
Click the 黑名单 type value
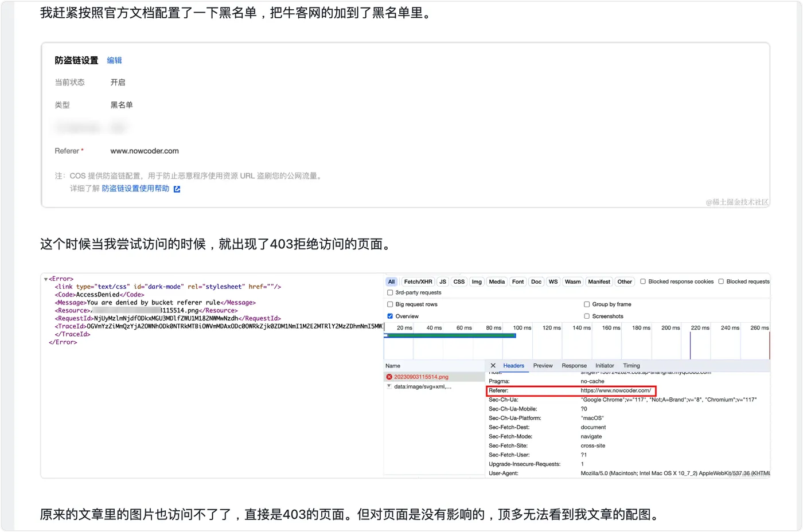pyautogui.click(x=122, y=105)
